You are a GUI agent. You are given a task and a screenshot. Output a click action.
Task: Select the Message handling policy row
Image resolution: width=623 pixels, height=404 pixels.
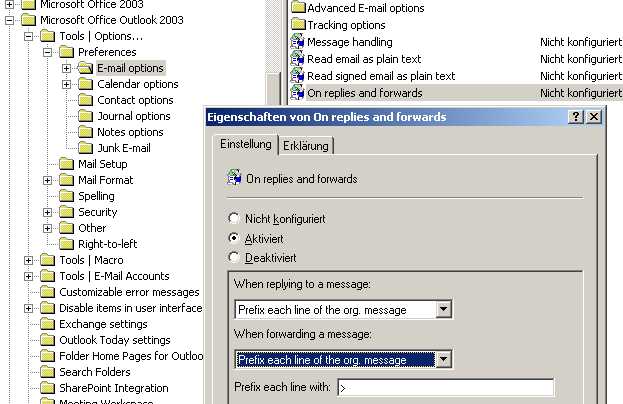tap(456, 42)
